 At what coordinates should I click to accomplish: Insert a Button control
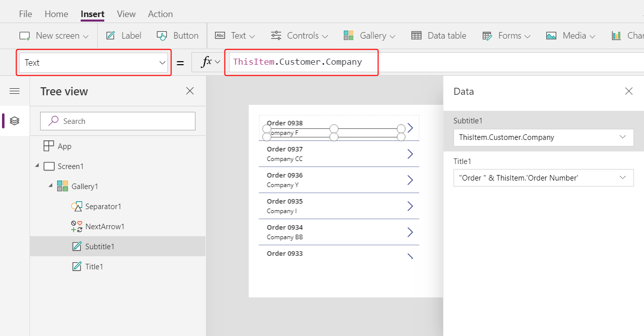point(178,36)
